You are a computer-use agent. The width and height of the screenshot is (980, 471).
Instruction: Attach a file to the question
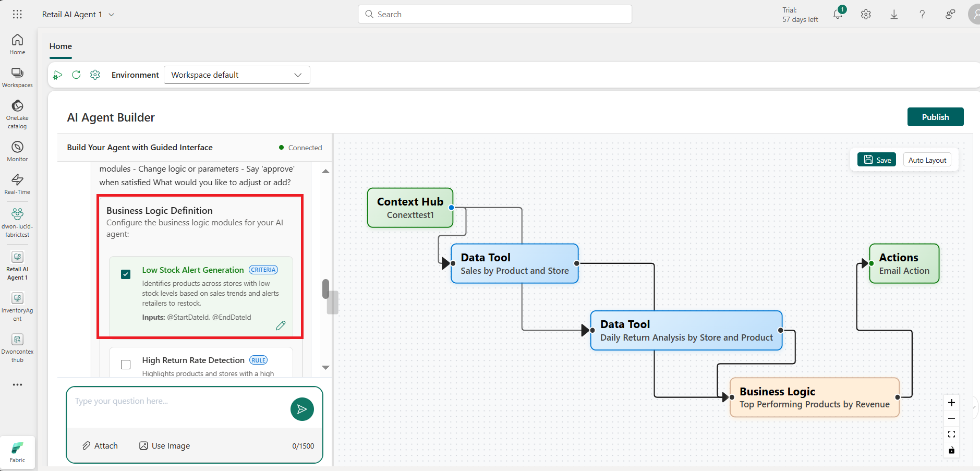pyautogui.click(x=100, y=446)
